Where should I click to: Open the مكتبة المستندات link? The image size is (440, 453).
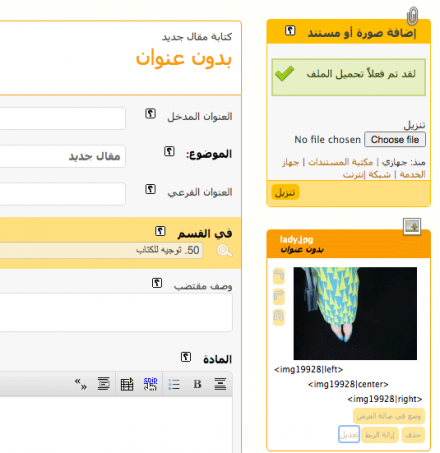pos(340,162)
